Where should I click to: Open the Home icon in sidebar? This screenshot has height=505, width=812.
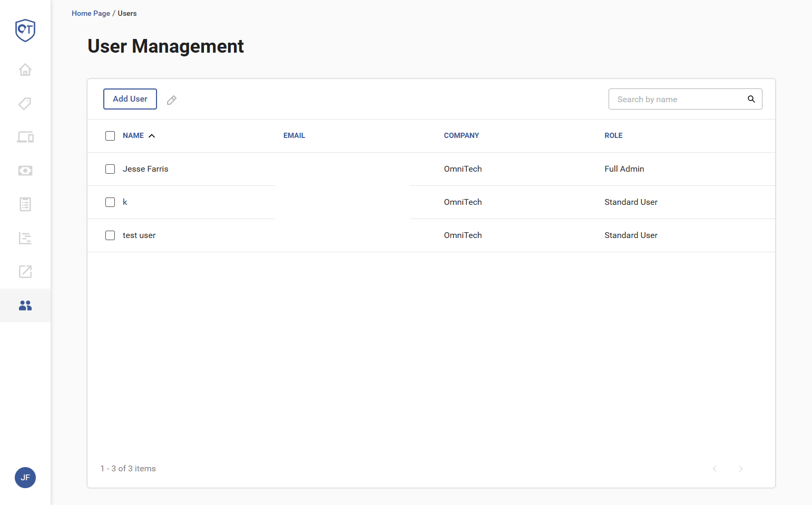coord(25,70)
